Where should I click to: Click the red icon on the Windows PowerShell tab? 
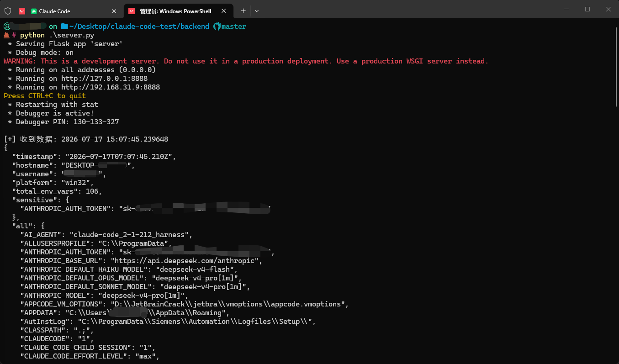click(132, 11)
